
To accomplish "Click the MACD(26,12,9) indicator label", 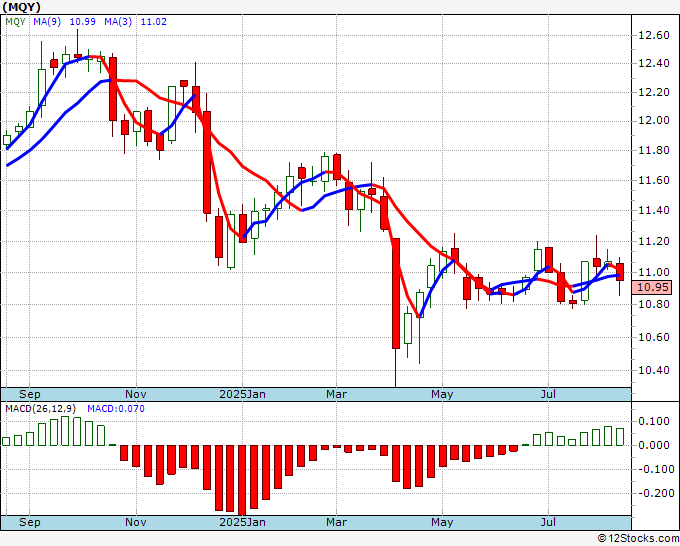I will [40, 409].
